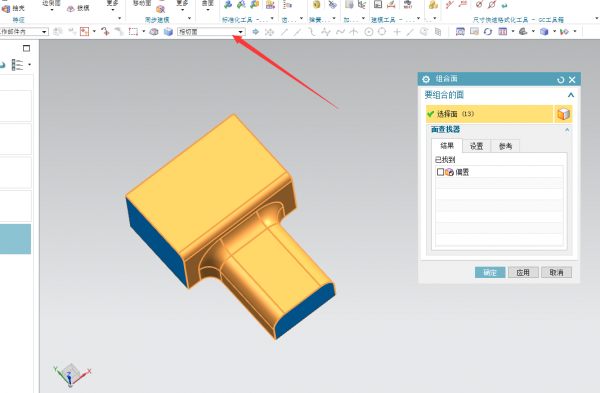Click the Shell (抽壳) feature icon
Image resolution: width=600 pixels, height=393 pixels.
6,8
